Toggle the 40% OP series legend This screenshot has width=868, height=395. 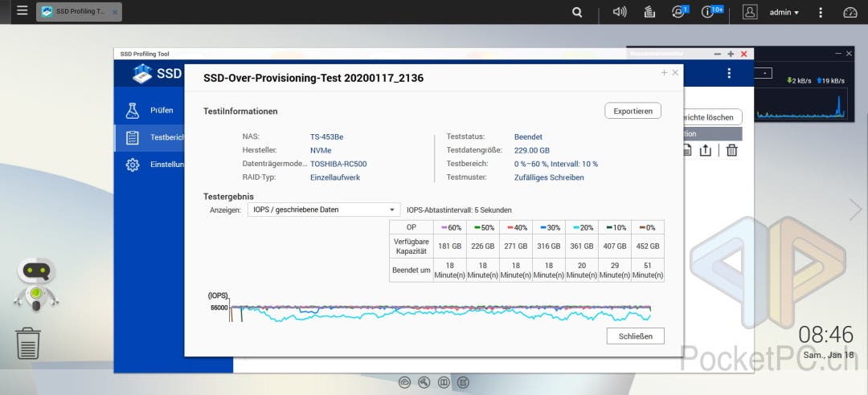(x=518, y=227)
